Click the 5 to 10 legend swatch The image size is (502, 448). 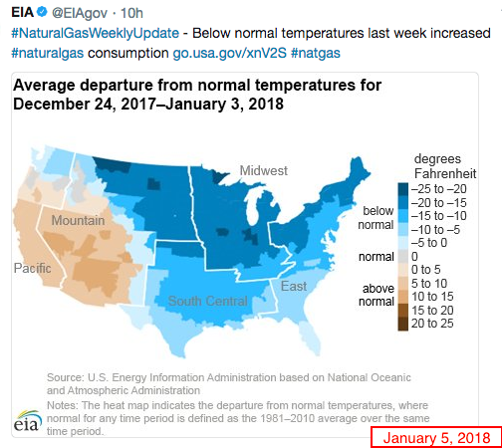[x=403, y=284]
